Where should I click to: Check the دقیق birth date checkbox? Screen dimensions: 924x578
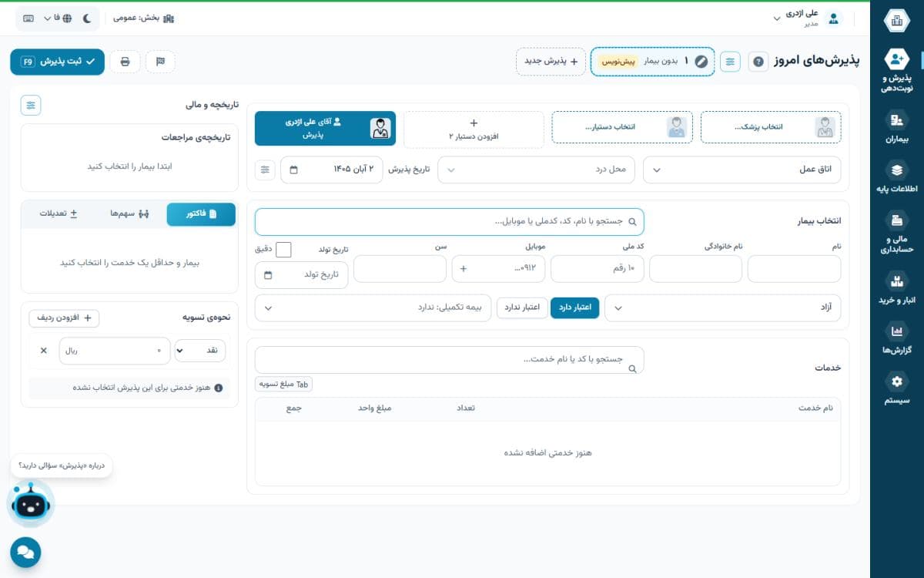(283, 250)
